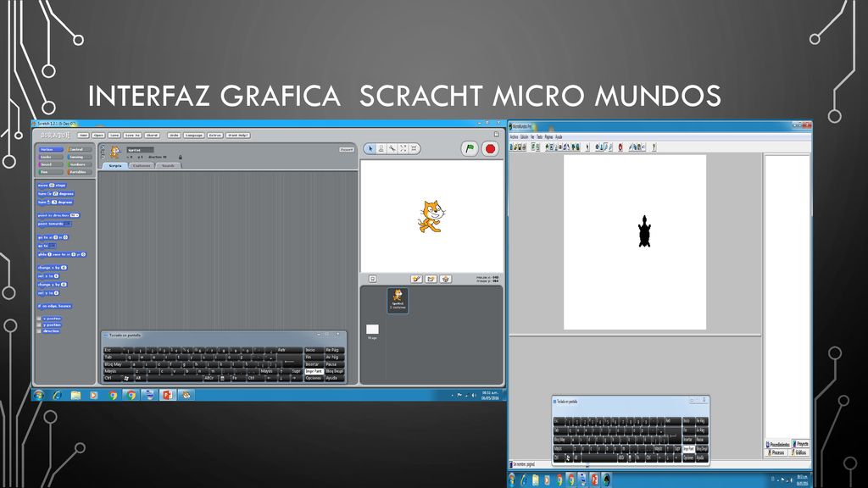Image resolution: width=868 pixels, height=488 pixels.
Task: Select the scissors delete tool in Scratch
Action: 392,148
